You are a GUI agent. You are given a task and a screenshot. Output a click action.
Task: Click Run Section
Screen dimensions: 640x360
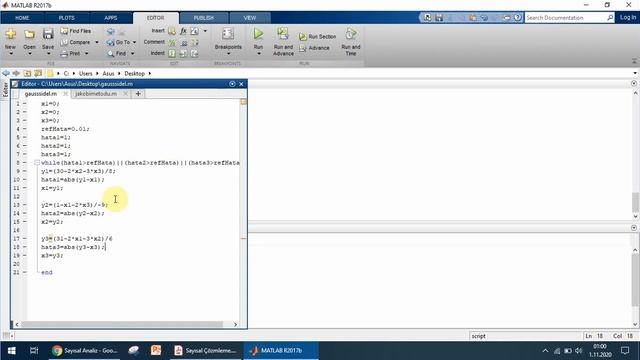[318, 37]
